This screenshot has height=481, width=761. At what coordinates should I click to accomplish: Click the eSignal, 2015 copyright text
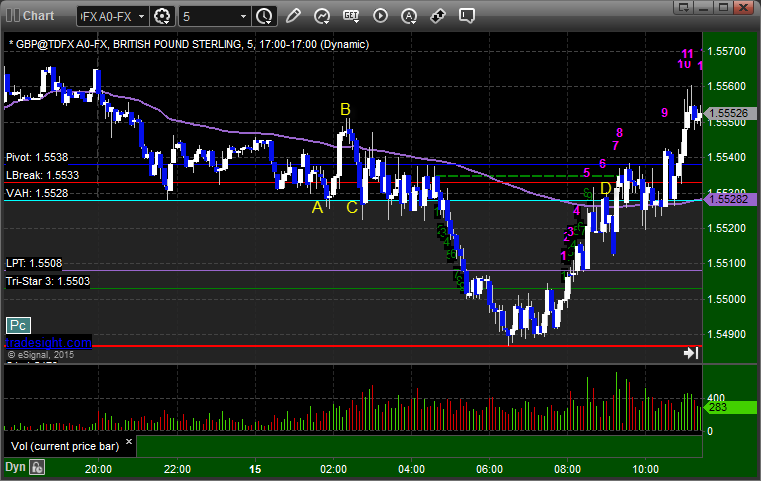[41, 355]
